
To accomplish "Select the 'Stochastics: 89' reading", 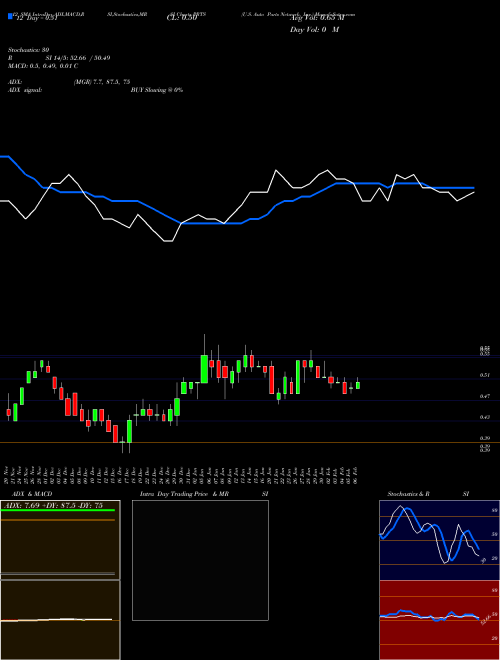I will click(x=28, y=50).
